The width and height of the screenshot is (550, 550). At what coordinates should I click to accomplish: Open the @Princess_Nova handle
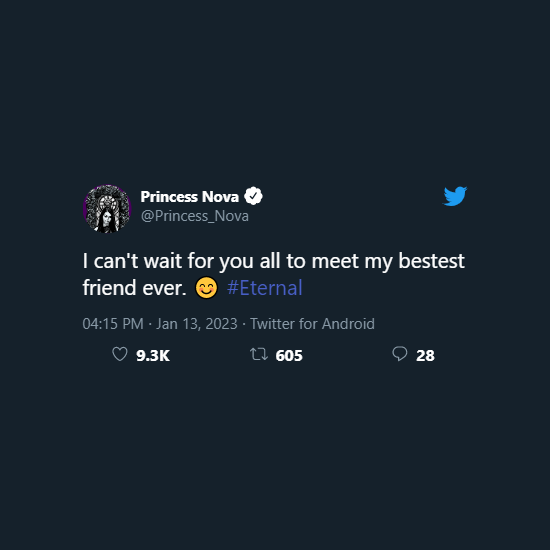195,216
